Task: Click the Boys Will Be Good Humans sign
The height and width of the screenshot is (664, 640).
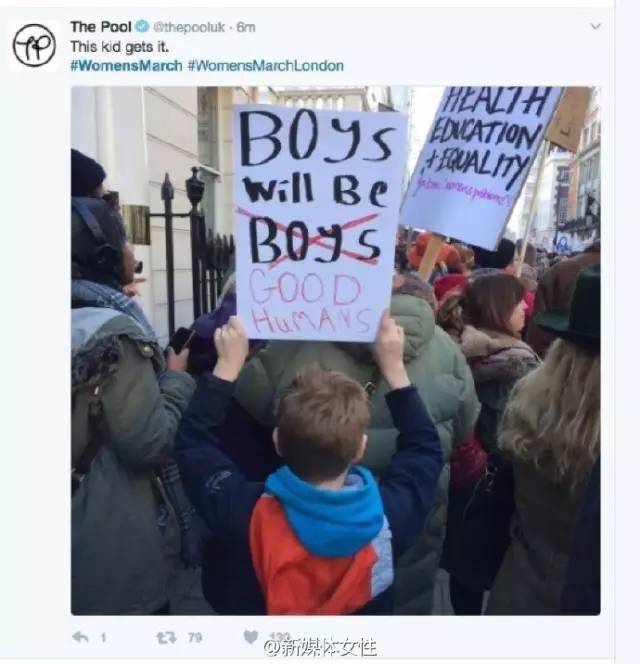Action: coord(320,222)
